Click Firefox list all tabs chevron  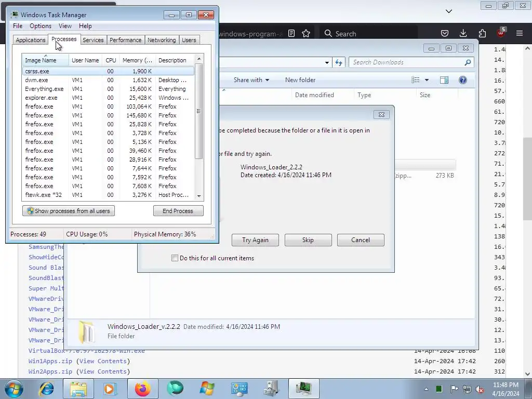(449, 11)
